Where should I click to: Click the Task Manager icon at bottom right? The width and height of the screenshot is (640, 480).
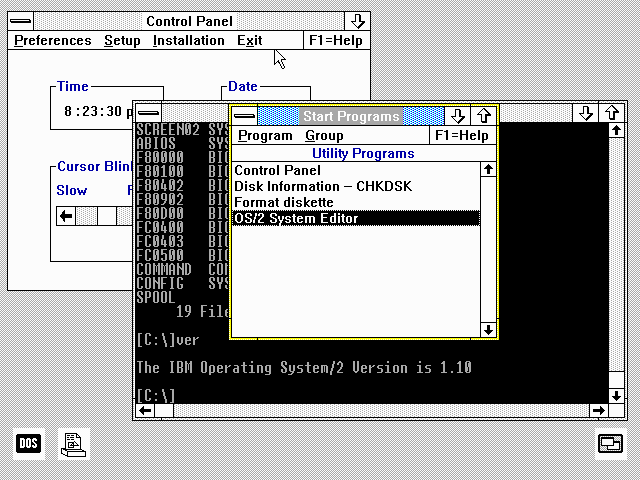[x=610, y=443]
